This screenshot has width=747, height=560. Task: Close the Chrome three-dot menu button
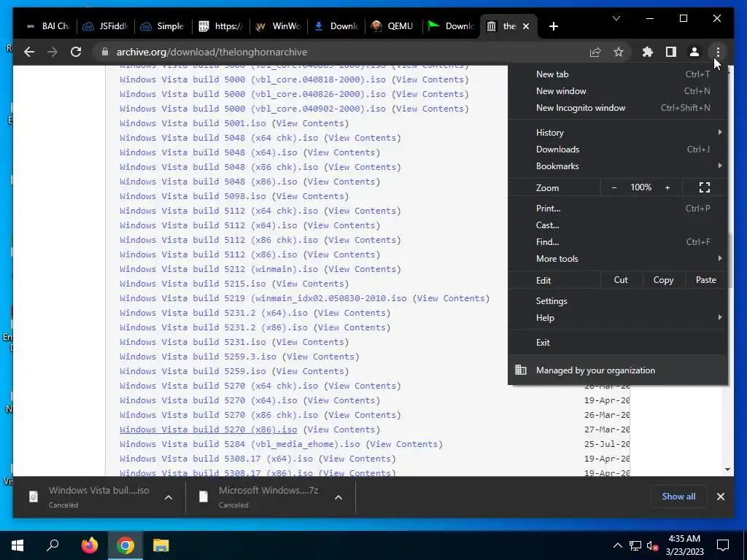click(718, 52)
